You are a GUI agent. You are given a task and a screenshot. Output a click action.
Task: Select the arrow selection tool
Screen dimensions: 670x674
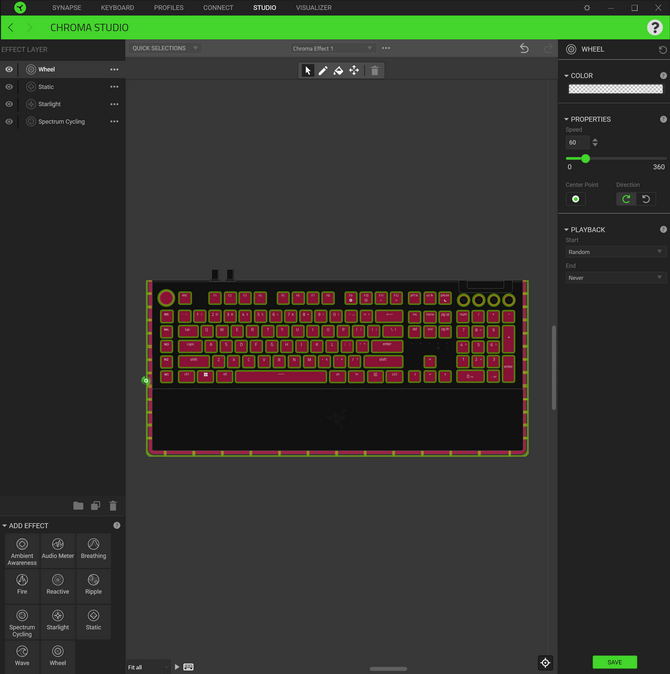tap(307, 70)
